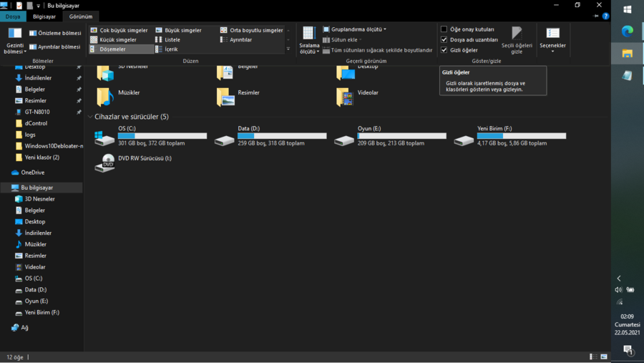Select the Yeni Birim (F:) drive tile
The width and height of the screenshot is (644, 363).
tap(509, 136)
